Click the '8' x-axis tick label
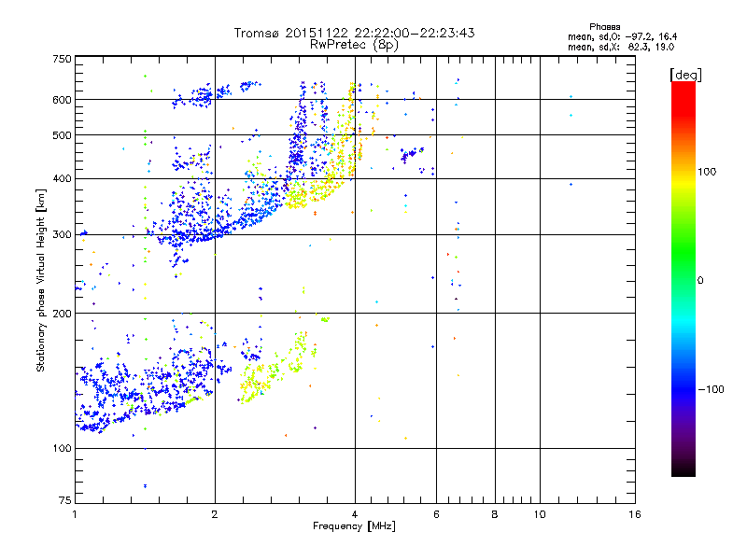 click(x=495, y=514)
